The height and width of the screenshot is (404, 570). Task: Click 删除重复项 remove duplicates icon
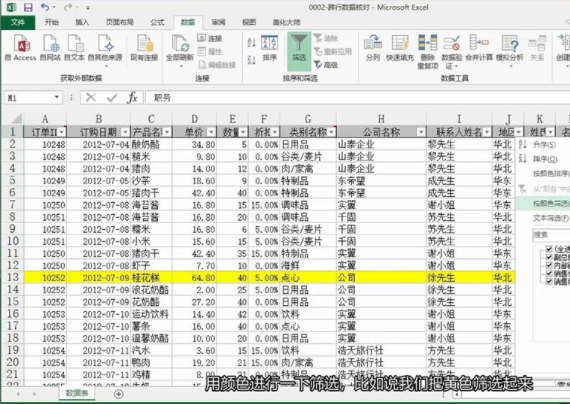428,51
